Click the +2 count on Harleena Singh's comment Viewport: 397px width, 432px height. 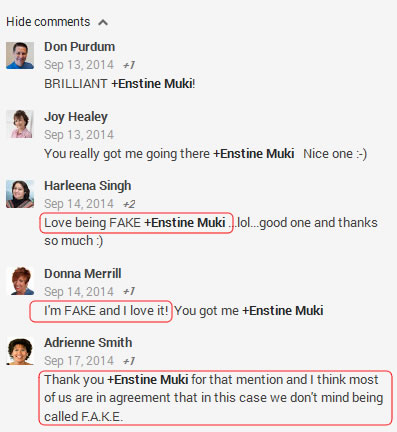click(129, 204)
